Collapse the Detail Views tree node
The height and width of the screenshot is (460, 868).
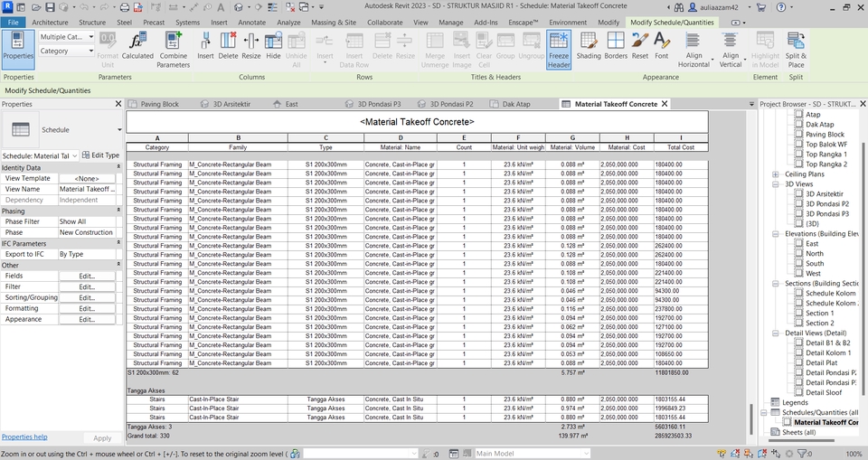coord(776,333)
